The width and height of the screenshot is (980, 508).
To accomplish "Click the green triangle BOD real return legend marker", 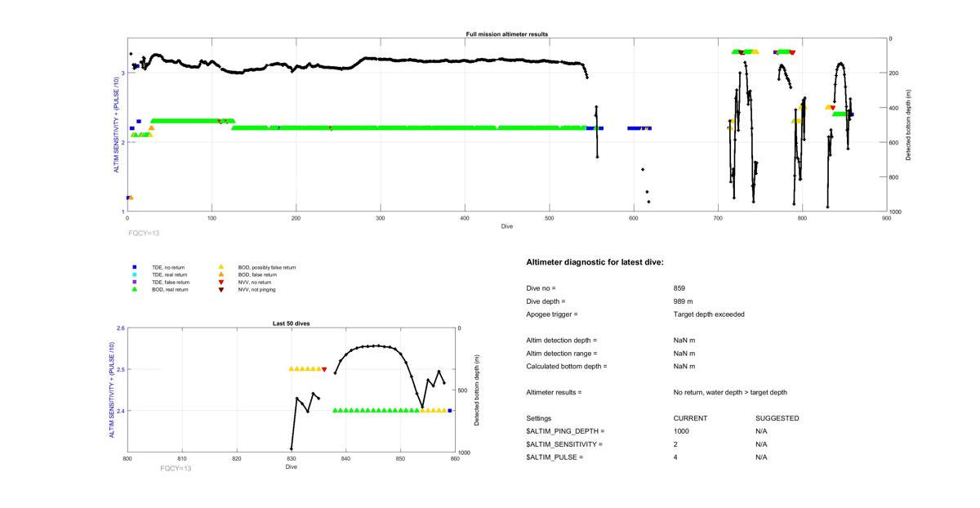I will coord(134,289).
